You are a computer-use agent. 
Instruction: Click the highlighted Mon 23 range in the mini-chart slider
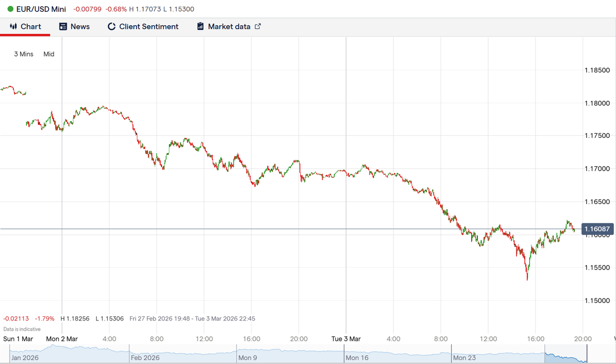point(565,354)
